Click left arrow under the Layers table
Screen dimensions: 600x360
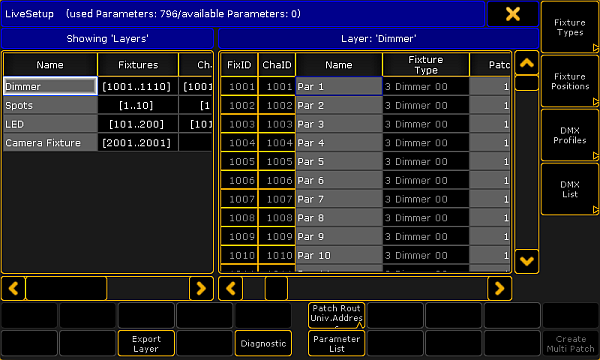[x=13, y=288]
